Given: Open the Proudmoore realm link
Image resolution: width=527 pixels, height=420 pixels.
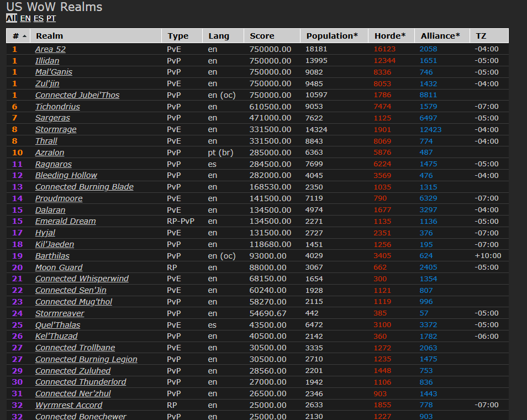Looking at the screenshot, I should click(x=59, y=198).
